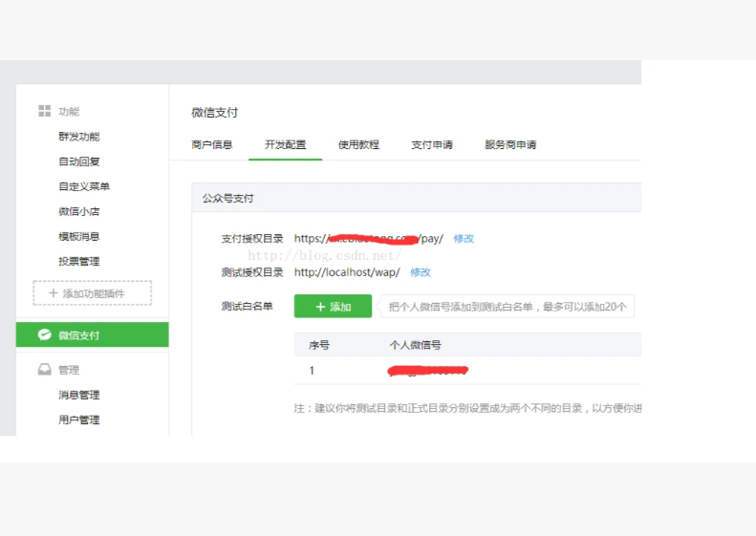Open 群发功能 in the sidebar
756x536 pixels.
tap(79, 137)
